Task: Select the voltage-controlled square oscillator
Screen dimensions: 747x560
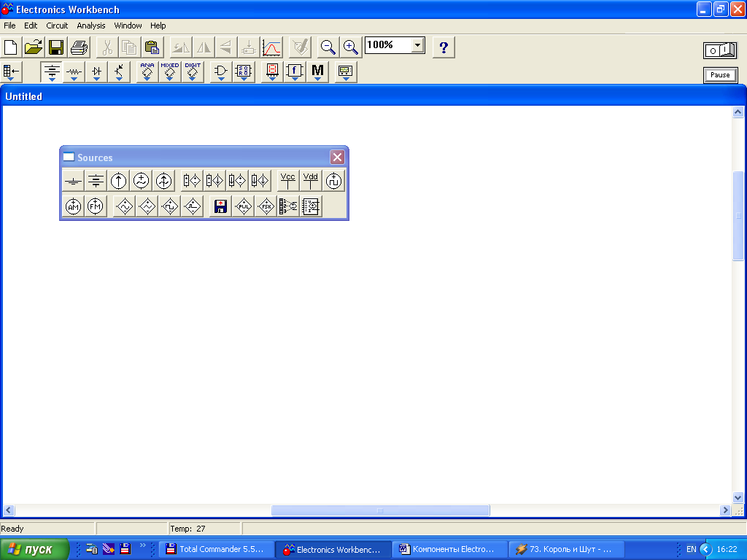Action: click(170, 206)
